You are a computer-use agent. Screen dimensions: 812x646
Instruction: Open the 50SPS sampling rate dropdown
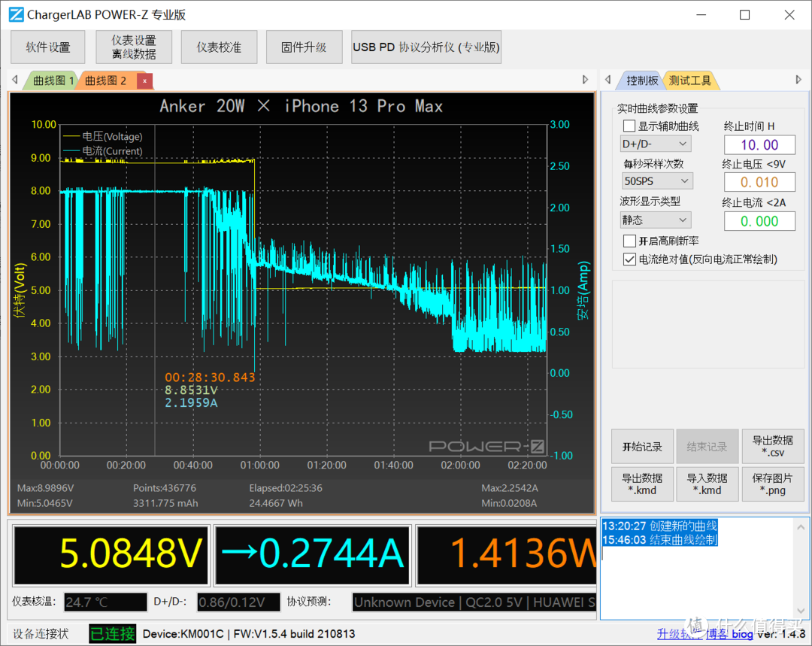(656, 181)
